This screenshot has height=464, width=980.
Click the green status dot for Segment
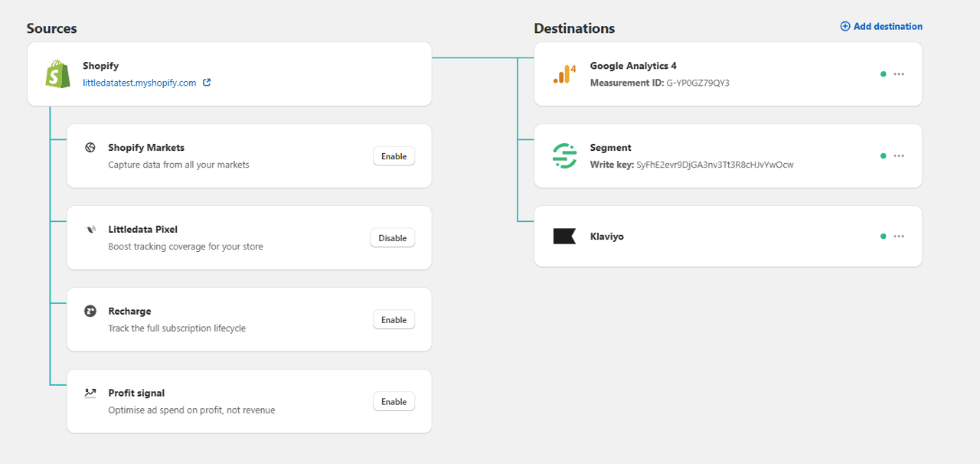pos(883,155)
